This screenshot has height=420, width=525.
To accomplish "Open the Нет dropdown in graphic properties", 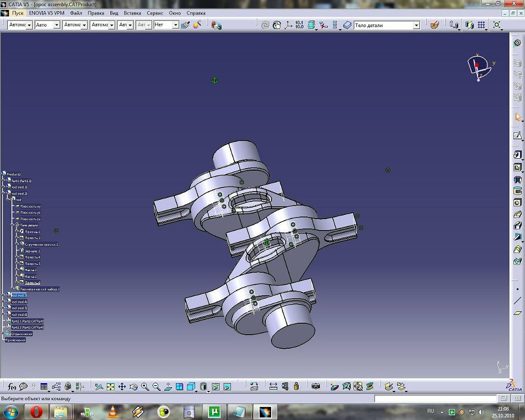I will [x=175, y=25].
